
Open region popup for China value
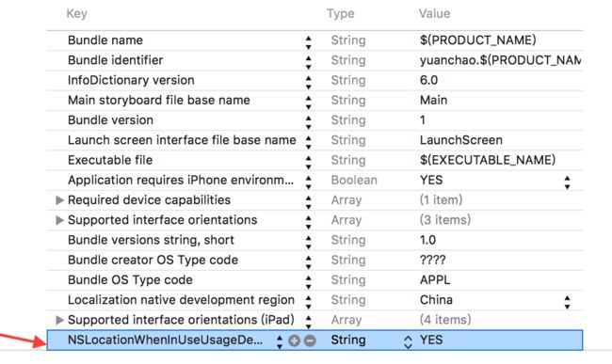click(567, 302)
